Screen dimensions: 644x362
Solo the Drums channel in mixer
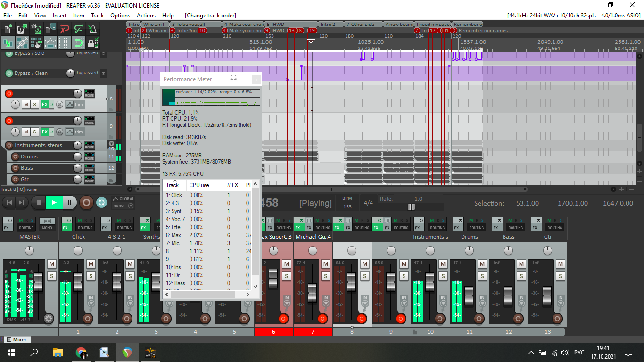pyautogui.click(x=482, y=276)
